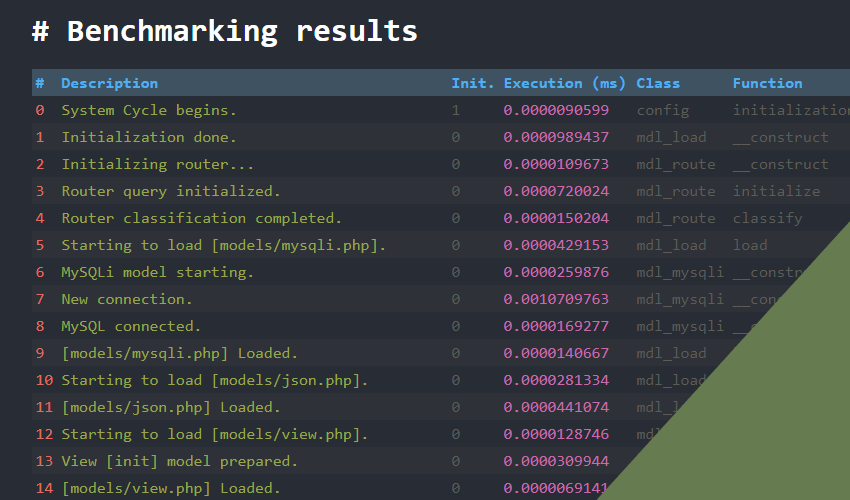Viewport: 850px width, 500px height.
Task: Select '[models/json.php] Loaded.' text
Action: click(x=171, y=407)
